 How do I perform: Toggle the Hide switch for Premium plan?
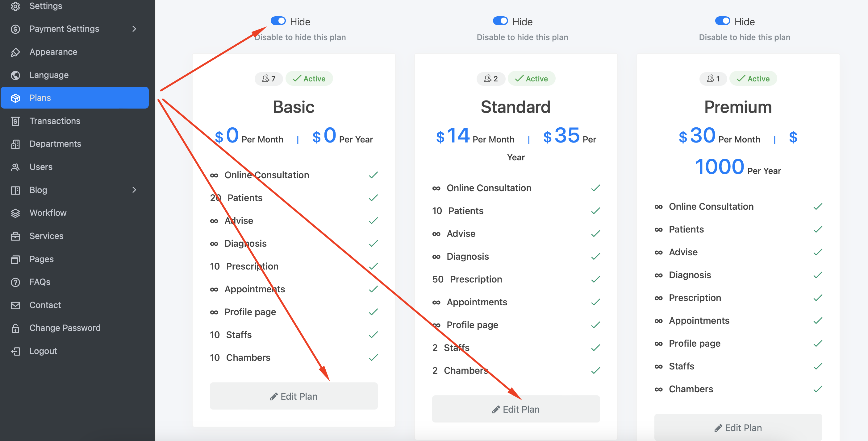(x=722, y=21)
